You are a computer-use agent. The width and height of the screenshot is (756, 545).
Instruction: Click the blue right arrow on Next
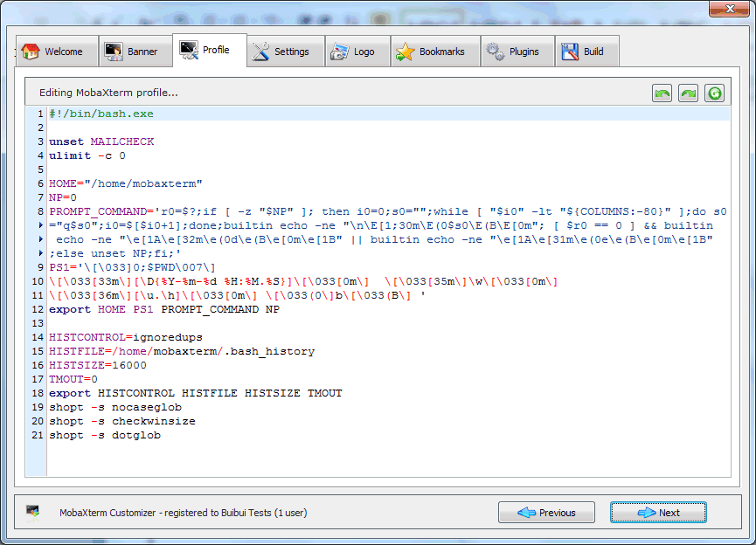click(x=647, y=512)
